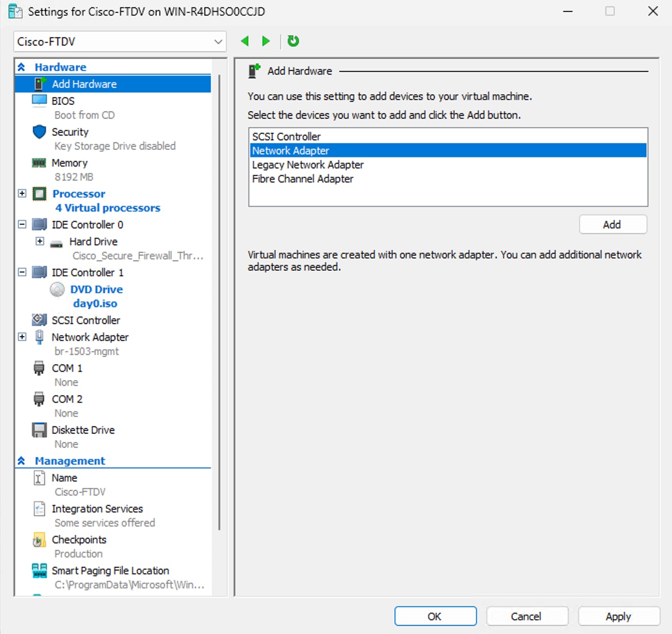Expand the Processor tree node
The image size is (672, 634).
(22, 193)
